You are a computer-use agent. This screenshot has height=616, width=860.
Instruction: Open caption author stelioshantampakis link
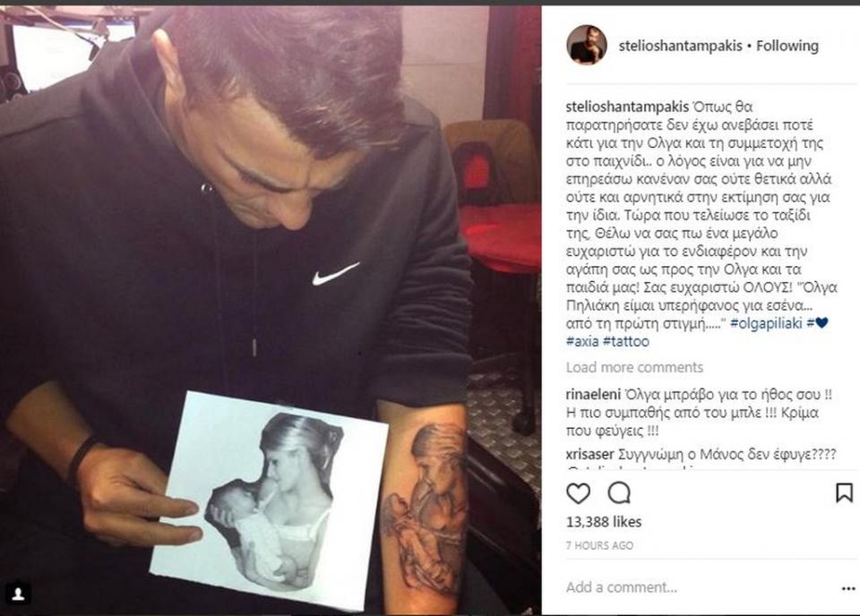627,107
